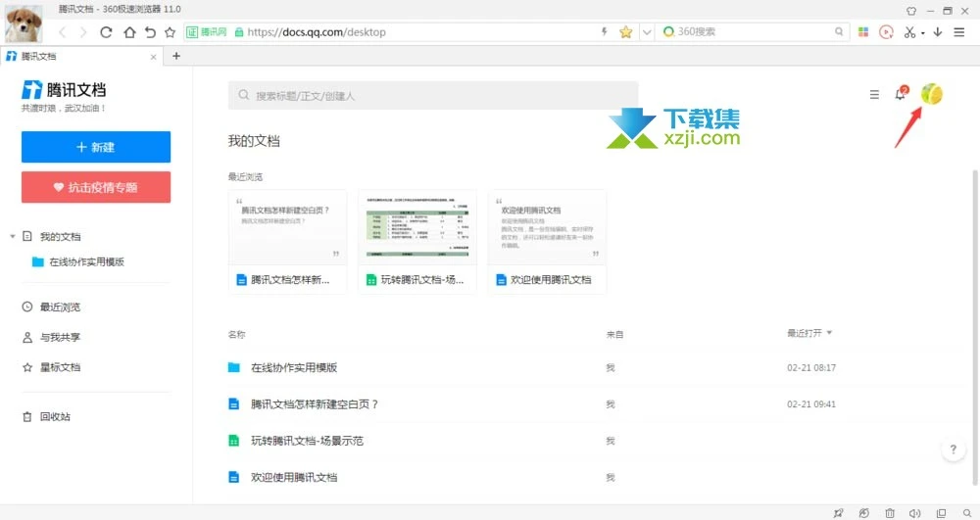Image resolution: width=980 pixels, height=520 pixels.
Task: Click the 来自 column header
Action: coord(615,335)
